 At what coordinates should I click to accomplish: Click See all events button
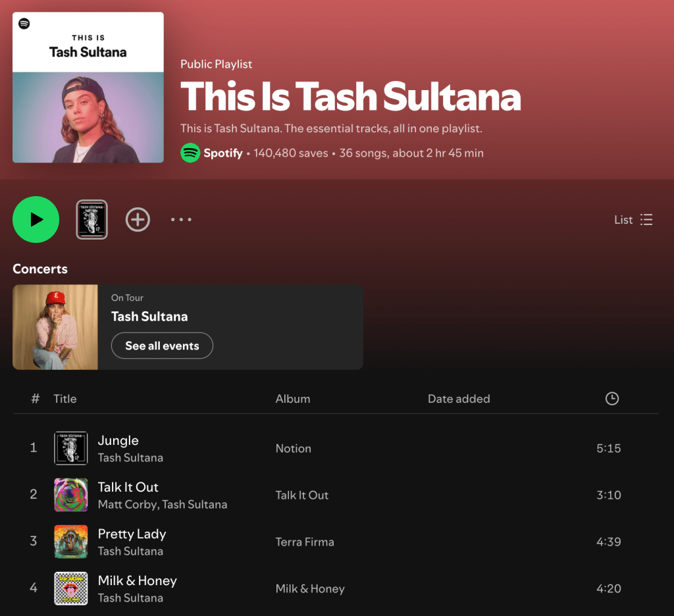pyautogui.click(x=162, y=346)
